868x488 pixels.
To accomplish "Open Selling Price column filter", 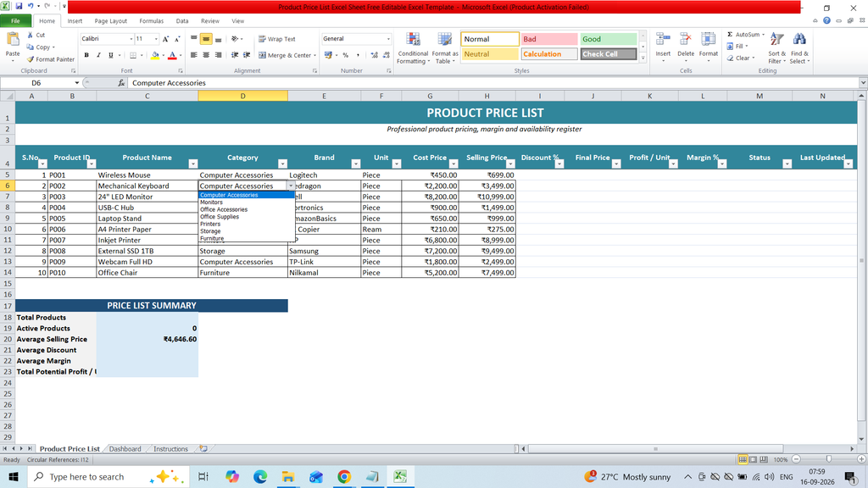I will 510,164.
